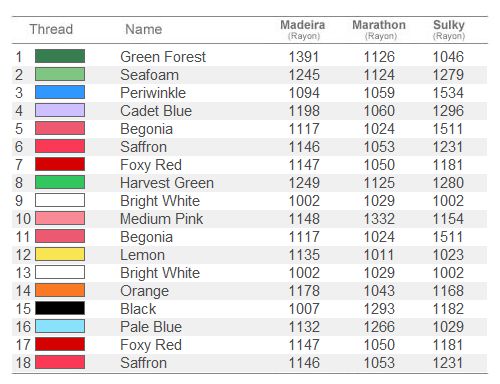
Task: Select the Orange thread swatch
Action: pos(60,290)
